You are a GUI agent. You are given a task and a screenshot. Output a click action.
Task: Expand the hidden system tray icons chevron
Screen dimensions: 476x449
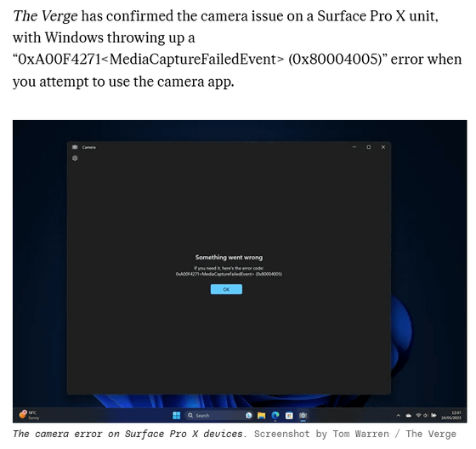399,416
